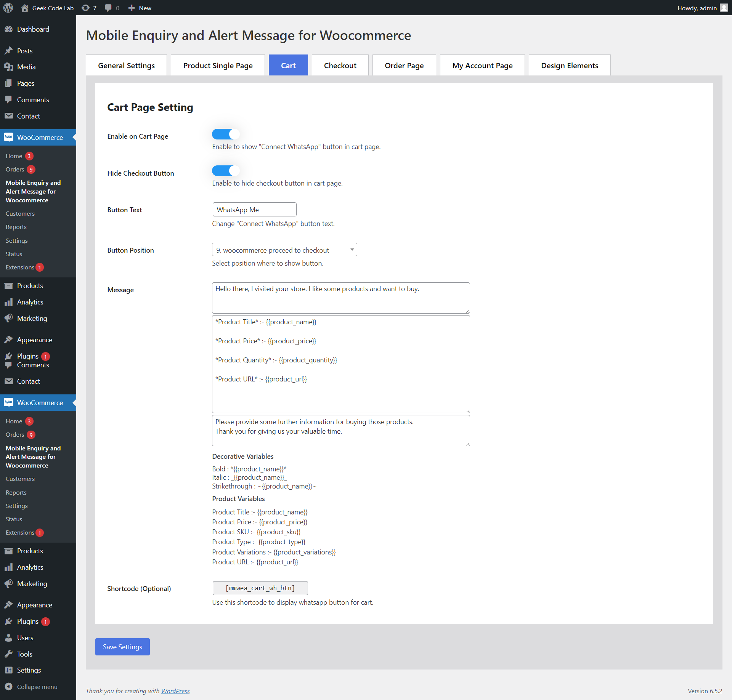Click the Decorative Variables heading
This screenshot has height=700, width=732.
point(243,457)
